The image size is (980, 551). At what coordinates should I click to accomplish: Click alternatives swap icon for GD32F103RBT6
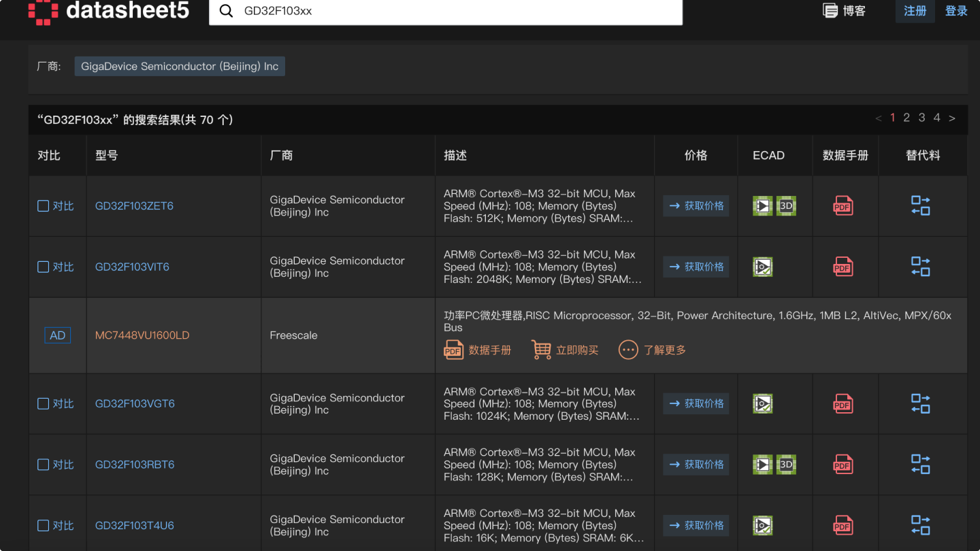(921, 465)
